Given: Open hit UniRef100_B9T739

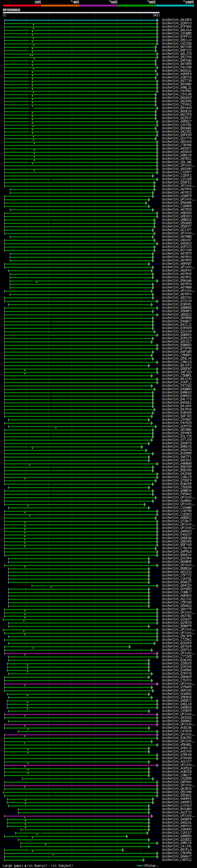Looking at the screenshot, I should (177, 81).
